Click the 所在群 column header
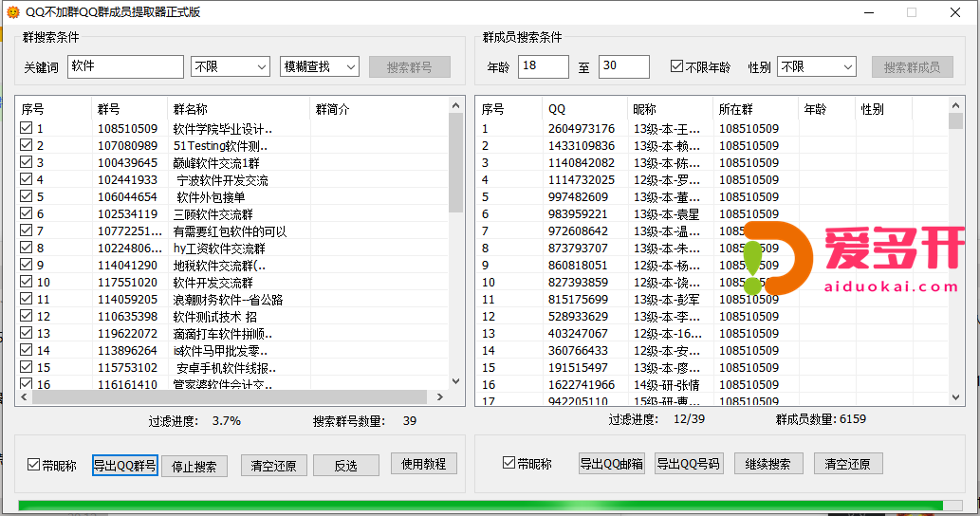This screenshot has height=516, width=980. 755,109
